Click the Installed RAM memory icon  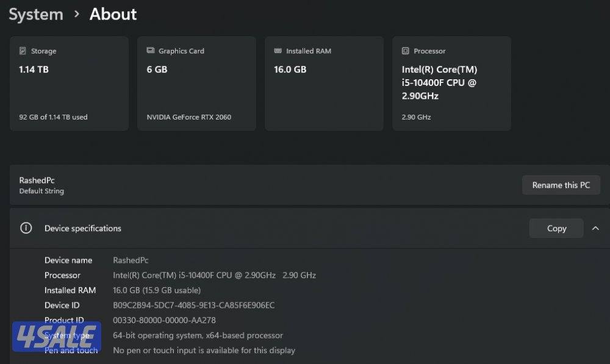[x=278, y=51]
